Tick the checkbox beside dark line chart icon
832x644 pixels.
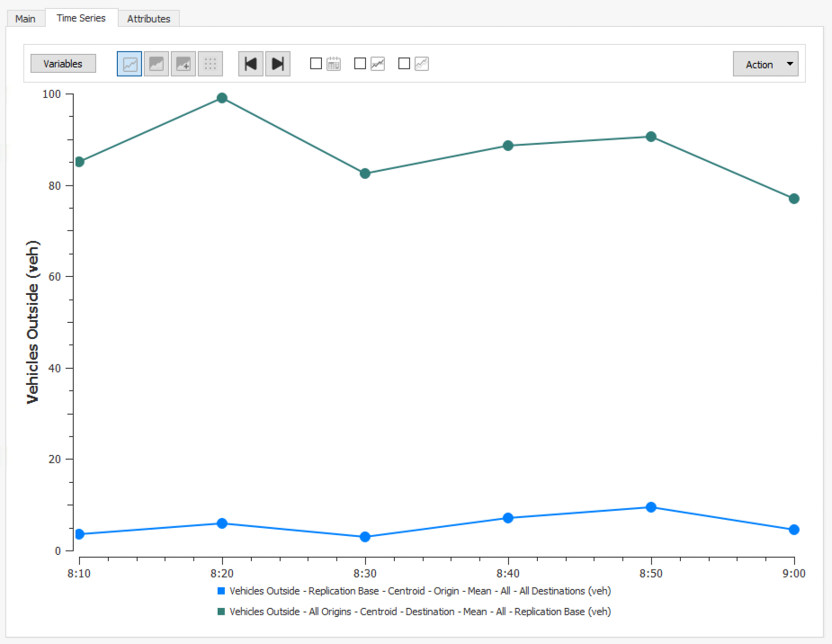pyautogui.click(x=361, y=64)
